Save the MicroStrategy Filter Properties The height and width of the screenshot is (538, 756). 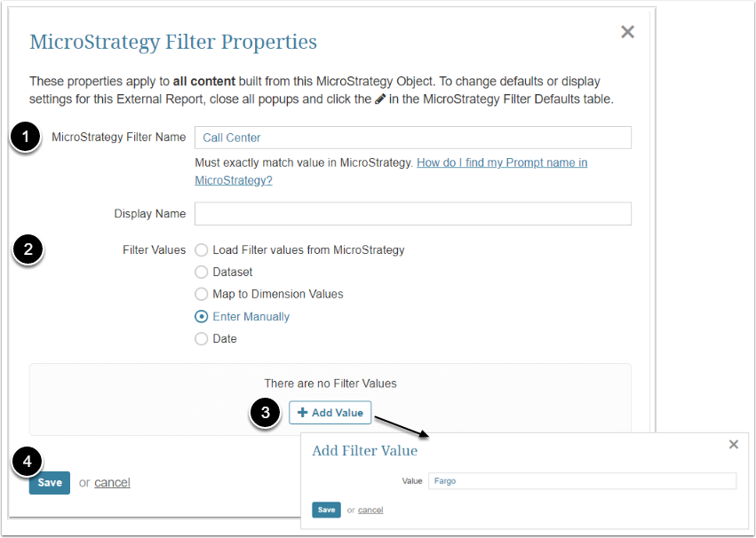coord(50,482)
